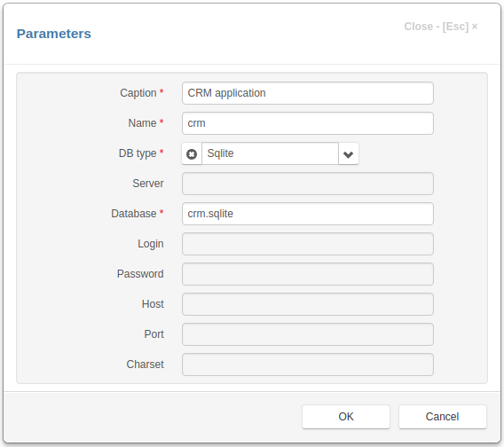Expand the DB type dropdown arrow

click(x=348, y=154)
